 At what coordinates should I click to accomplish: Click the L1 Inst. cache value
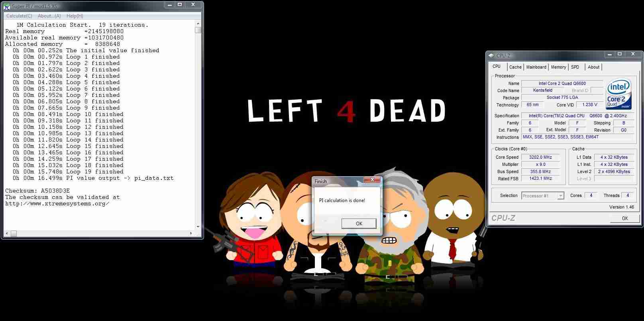coord(614,165)
